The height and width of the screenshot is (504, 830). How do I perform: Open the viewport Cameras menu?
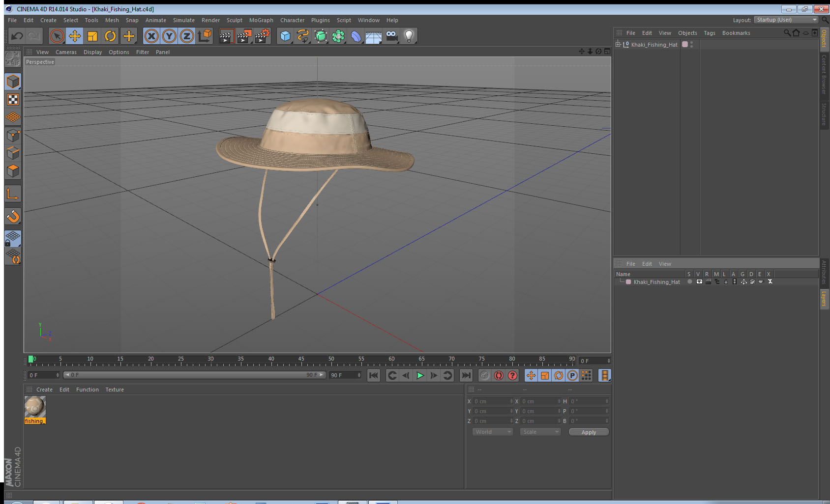coord(66,52)
